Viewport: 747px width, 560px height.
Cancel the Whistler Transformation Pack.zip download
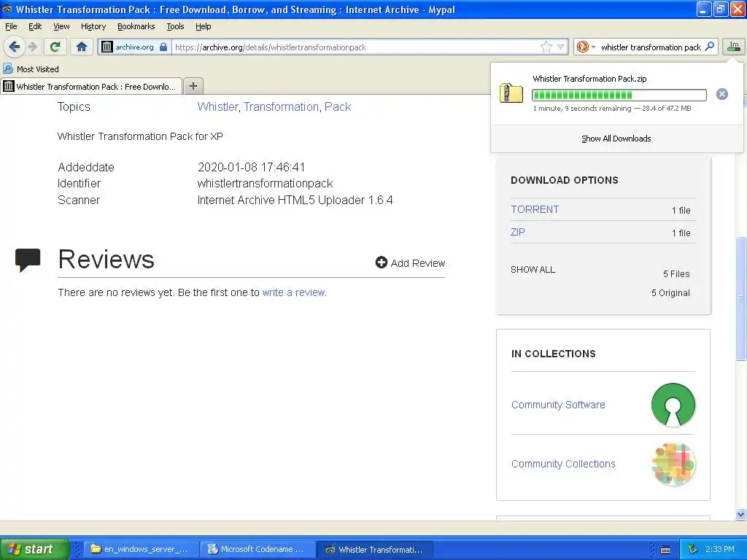point(721,94)
